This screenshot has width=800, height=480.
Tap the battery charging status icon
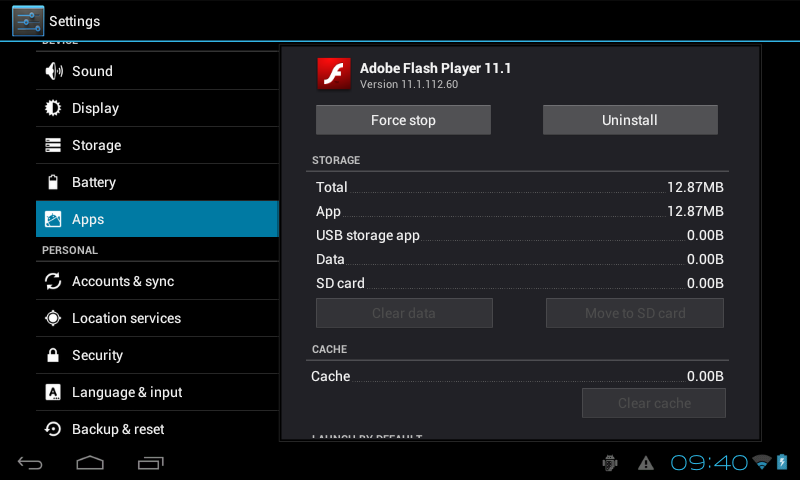tap(782, 462)
